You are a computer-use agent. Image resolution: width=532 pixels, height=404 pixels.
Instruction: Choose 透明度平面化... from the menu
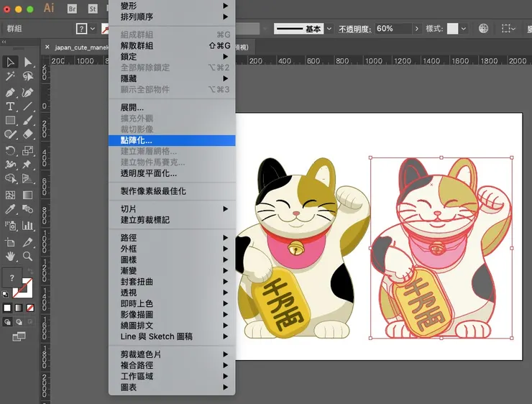(172, 173)
